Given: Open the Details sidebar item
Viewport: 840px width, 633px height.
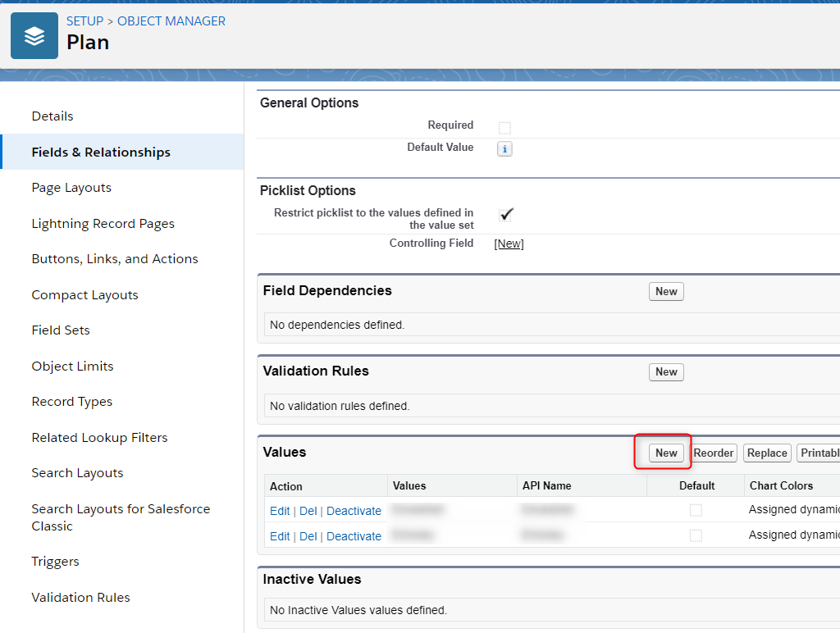Looking at the screenshot, I should [52, 116].
